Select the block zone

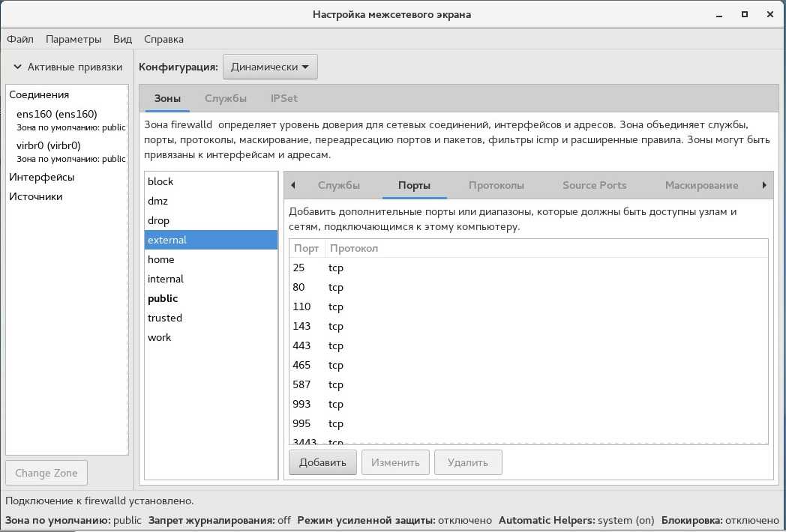tap(211, 181)
